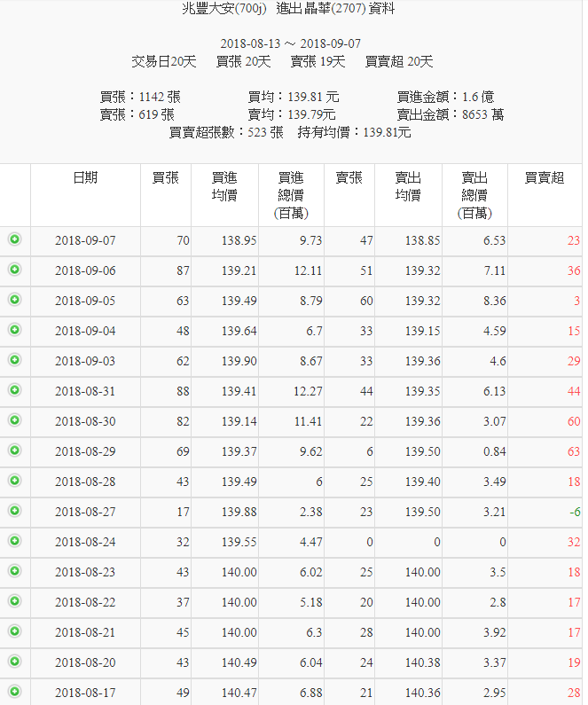Click the 買賣超 column header
This screenshot has height=705, width=588.
point(545,177)
